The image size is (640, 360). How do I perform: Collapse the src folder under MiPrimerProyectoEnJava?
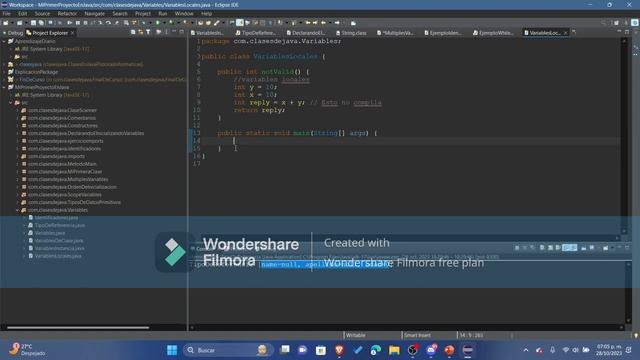pos(11,103)
